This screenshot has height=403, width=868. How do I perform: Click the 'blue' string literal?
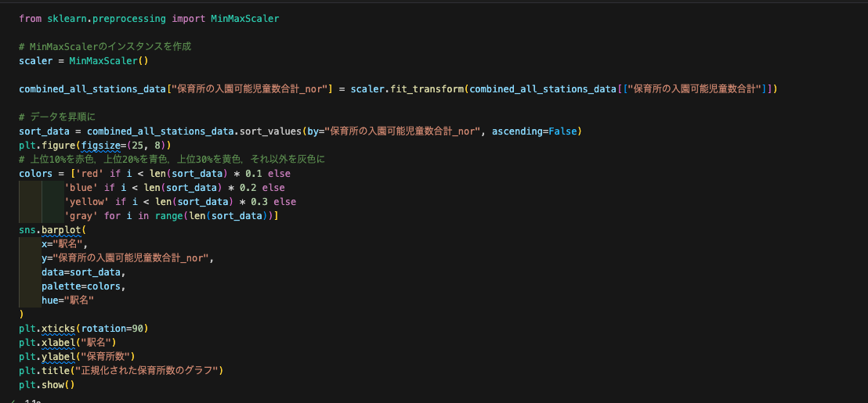pos(81,188)
